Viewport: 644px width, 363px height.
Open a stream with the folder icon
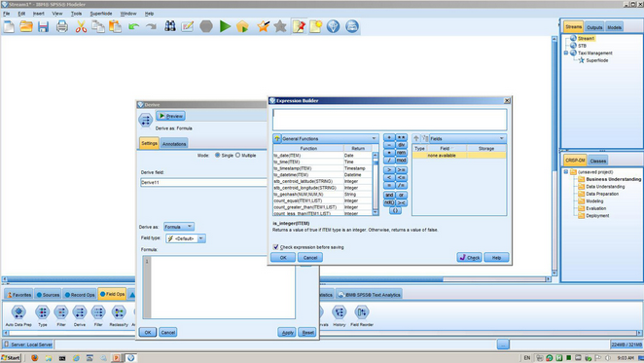tap(26, 26)
